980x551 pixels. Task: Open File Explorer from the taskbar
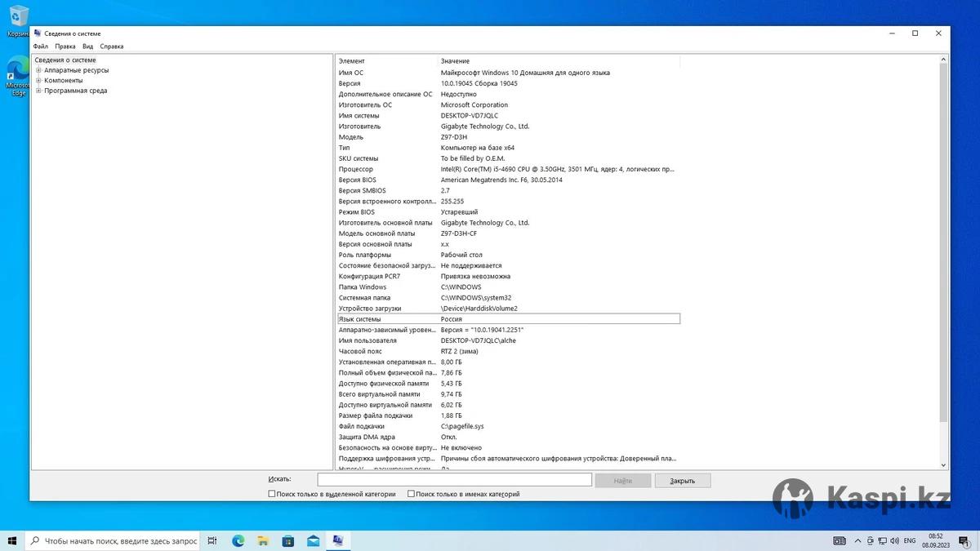click(263, 540)
